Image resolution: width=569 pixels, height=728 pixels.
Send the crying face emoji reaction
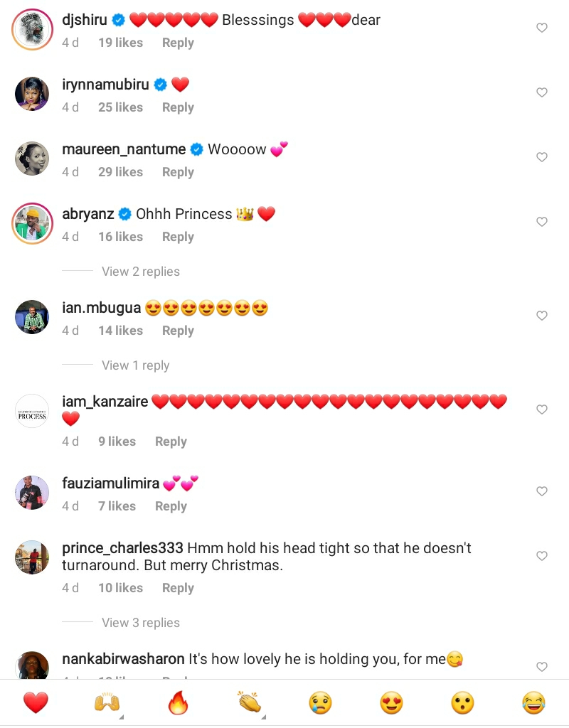click(x=320, y=703)
